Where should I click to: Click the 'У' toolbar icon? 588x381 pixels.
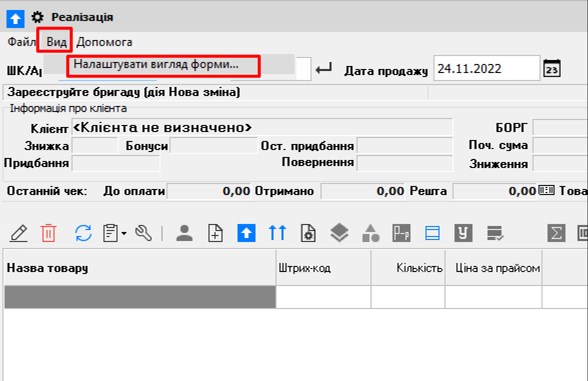click(x=462, y=232)
